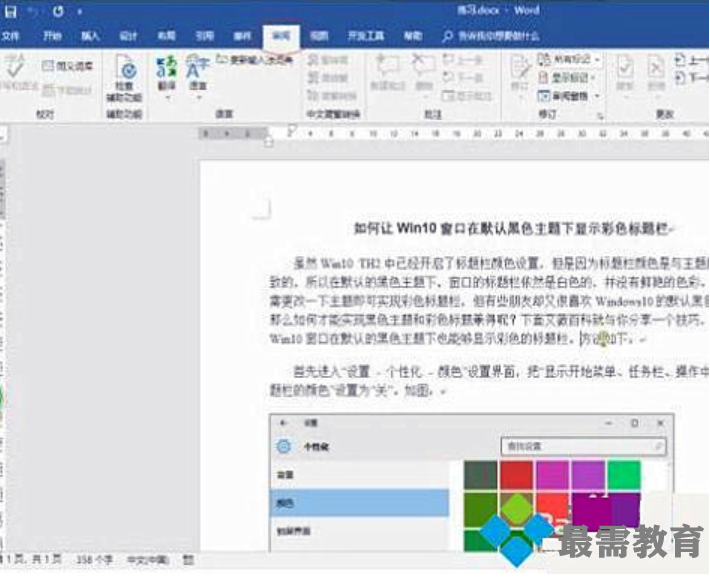This screenshot has height=581, width=710.
Task: Click 更新输入法词典 button
Action: [254, 59]
